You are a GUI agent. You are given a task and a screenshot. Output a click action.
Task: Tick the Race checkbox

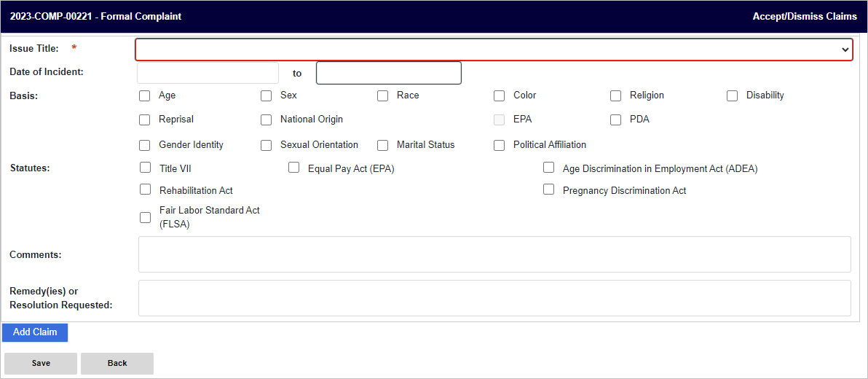coord(382,96)
